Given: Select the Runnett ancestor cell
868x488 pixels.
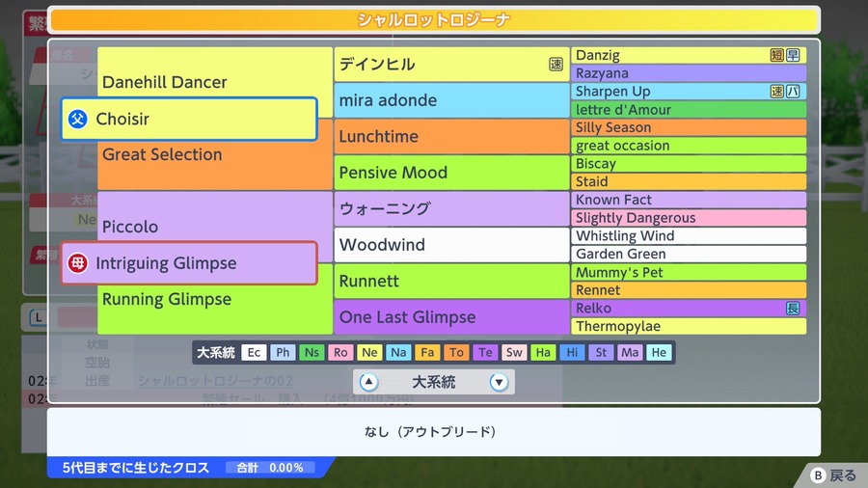Looking at the screenshot, I should coord(451,281).
